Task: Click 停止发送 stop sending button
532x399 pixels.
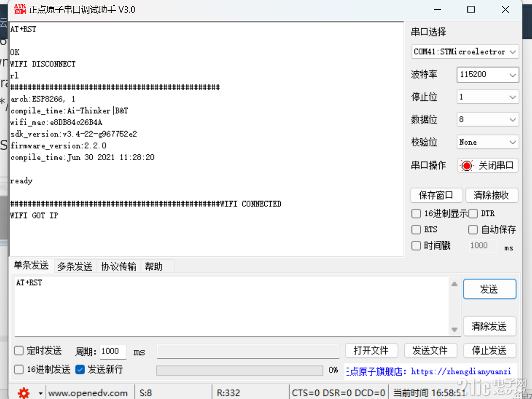Action: pyautogui.click(x=490, y=350)
